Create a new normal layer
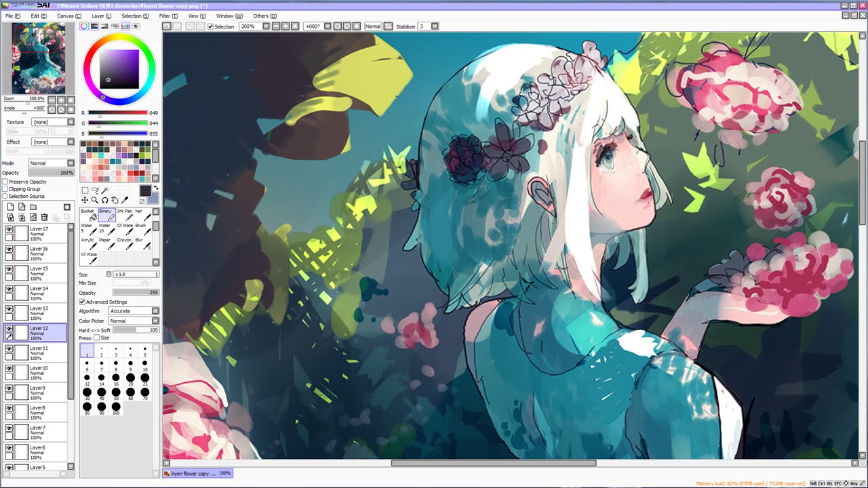This screenshot has height=488, width=868. click(x=10, y=207)
